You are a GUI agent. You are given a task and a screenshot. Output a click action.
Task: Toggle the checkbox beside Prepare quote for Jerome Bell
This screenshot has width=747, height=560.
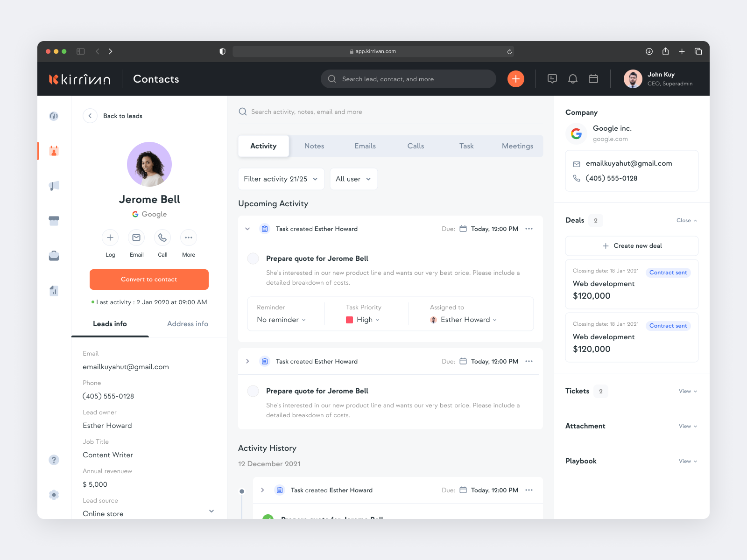(x=253, y=258)
